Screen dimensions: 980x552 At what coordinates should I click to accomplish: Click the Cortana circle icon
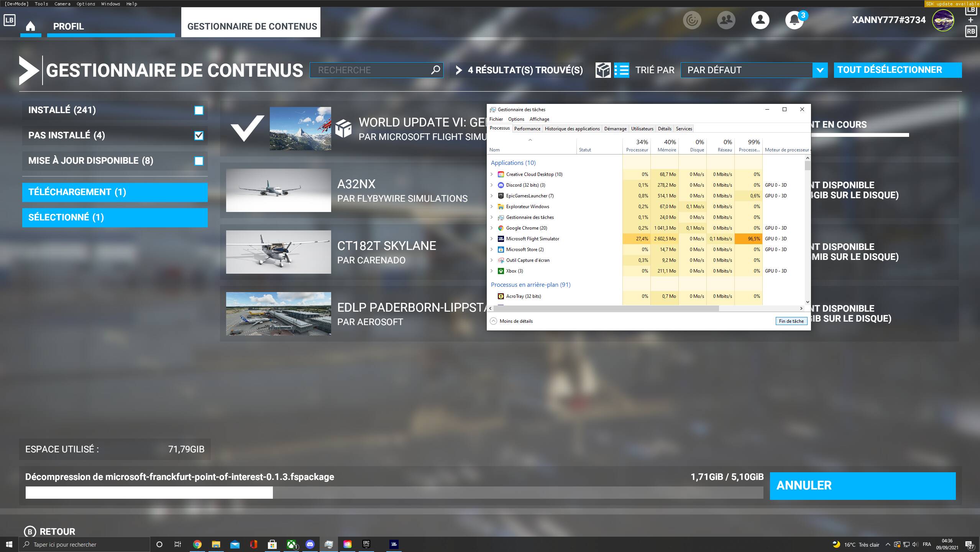(x=159, y=544)
